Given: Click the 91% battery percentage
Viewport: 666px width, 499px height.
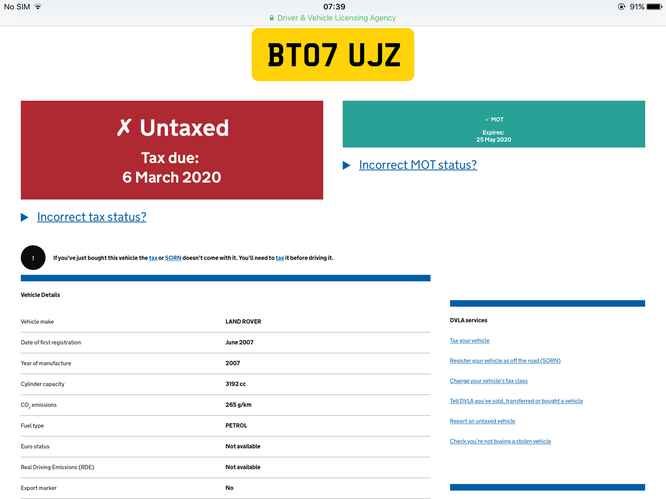Looking at the screenshot, I should [x=637, y=7].
